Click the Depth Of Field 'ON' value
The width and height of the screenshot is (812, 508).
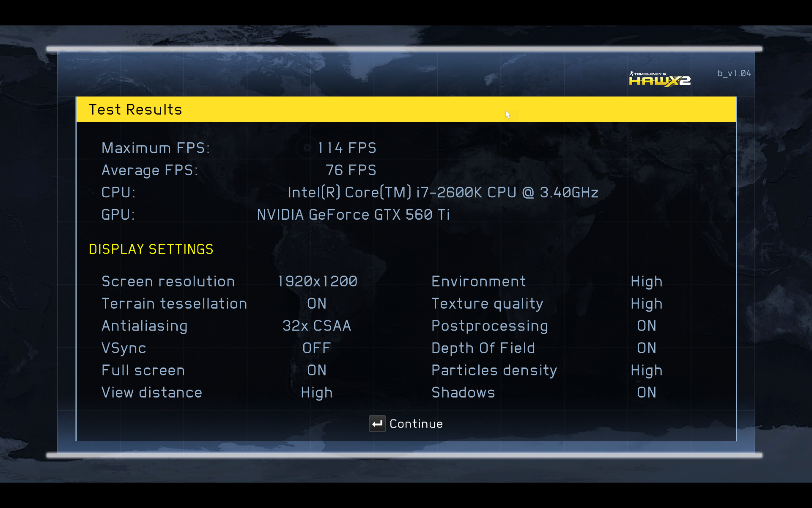tap(647, 348)
